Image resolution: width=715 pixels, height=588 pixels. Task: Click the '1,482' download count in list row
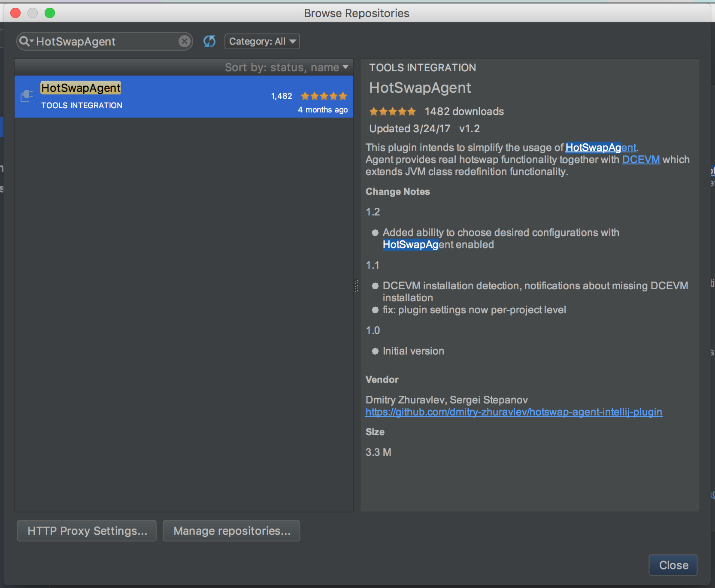(x=282, y=96)
